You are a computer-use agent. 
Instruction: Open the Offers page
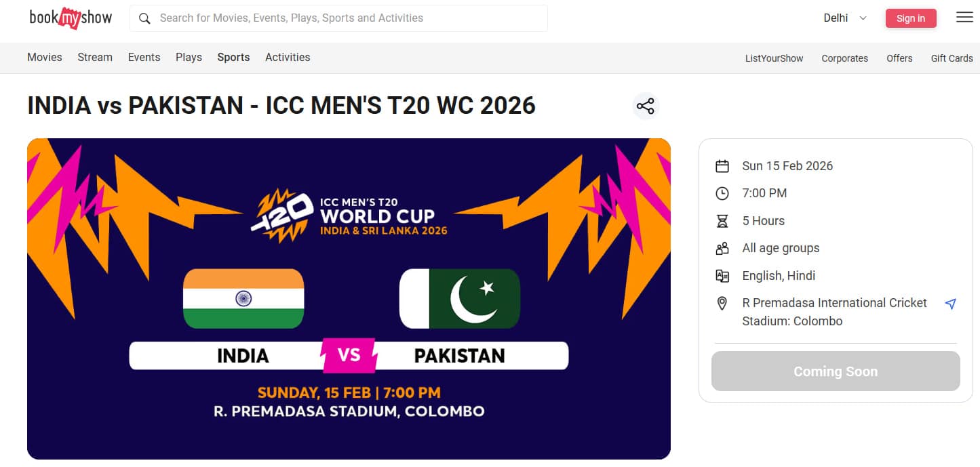[x=899, y=58]
